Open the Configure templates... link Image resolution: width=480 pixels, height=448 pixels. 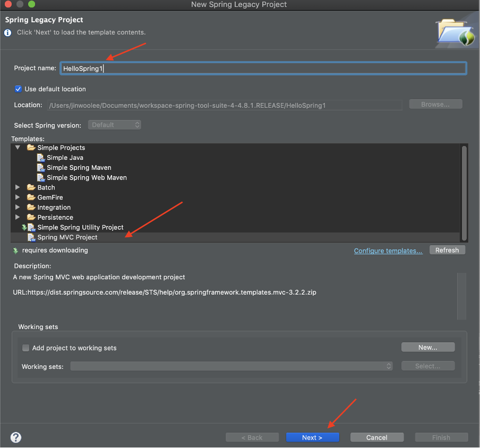pyautogui.click(x=388, y=251)
